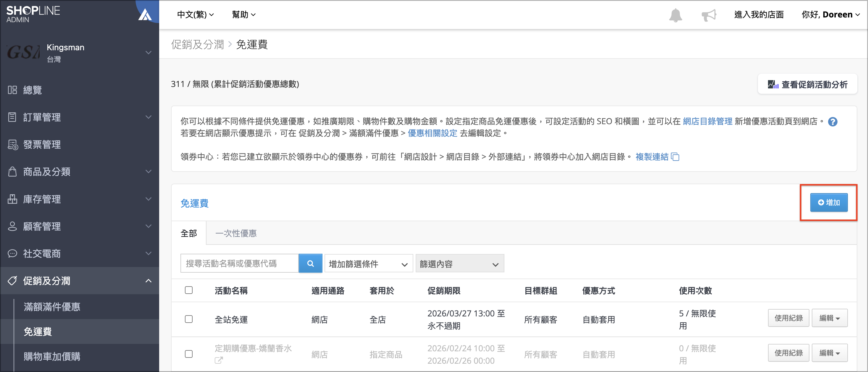The image size is (868, 372).
Task: Click the 全站免運 activity name
Action: pos(231,319)
